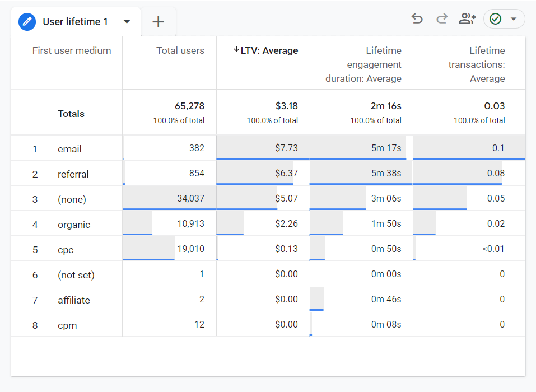Click the green saved-status checkmark
This screenshot has height=392, width=536.
[x=496, y=18]
